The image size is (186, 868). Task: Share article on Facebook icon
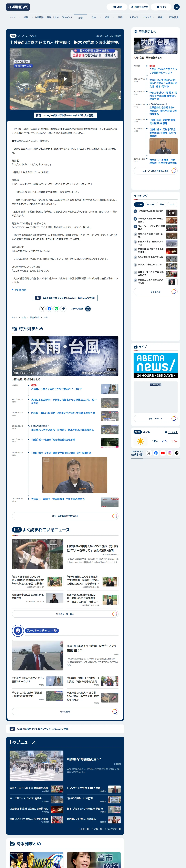click(x=49, y=309)
